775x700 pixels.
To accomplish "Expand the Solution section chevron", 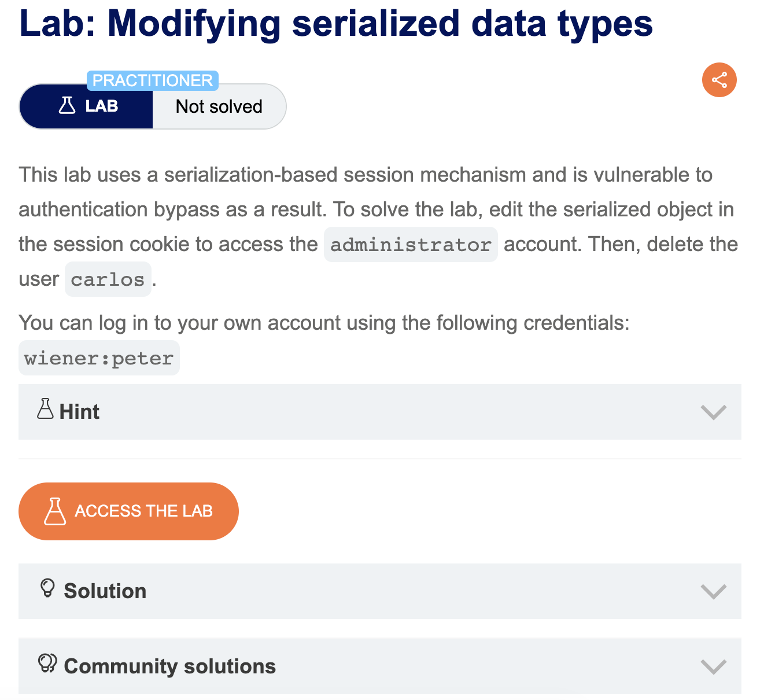I will (x=713, y=592).
